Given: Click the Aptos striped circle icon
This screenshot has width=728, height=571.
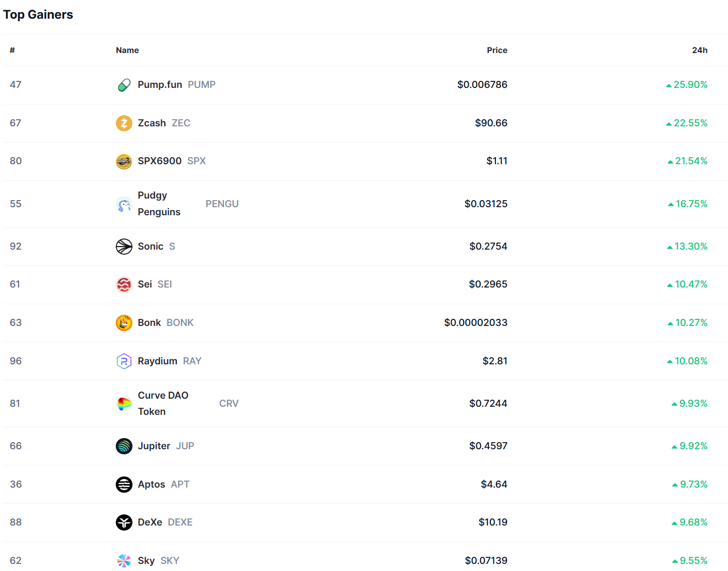Looking at the screenshot, I should pyautogui.click(x=124, y=485).
